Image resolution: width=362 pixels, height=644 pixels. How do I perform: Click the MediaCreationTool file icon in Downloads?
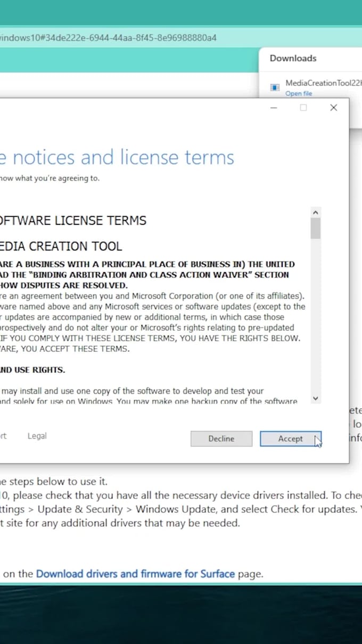coord(275,87)
